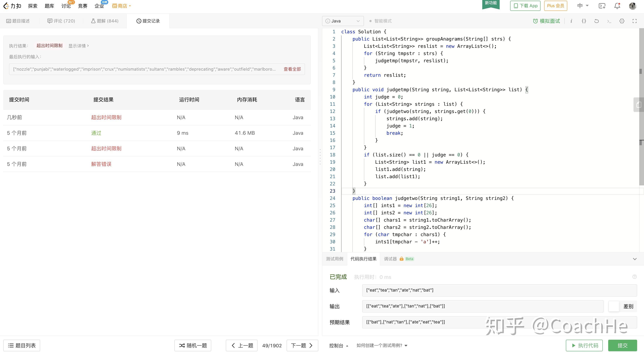Click the green 提交 button
The width and height of the screenshot is (644, 352).
(x=622, y=345)
